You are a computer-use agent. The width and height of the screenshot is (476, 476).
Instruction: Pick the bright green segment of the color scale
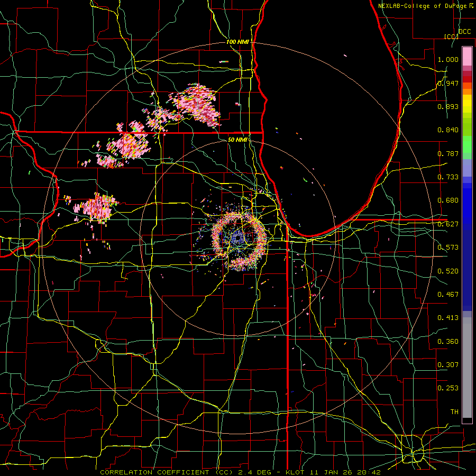tap(467, 144)
